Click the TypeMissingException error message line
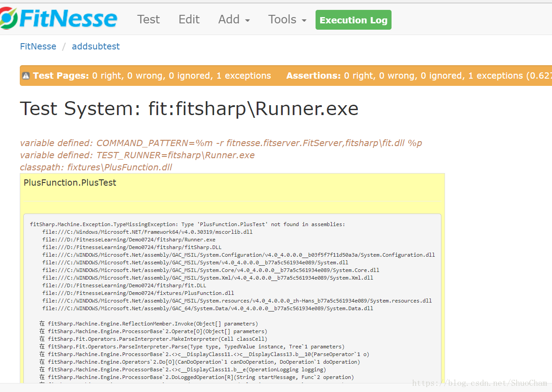The width and height of the screenshot is (552, 392). coord(187,224)
